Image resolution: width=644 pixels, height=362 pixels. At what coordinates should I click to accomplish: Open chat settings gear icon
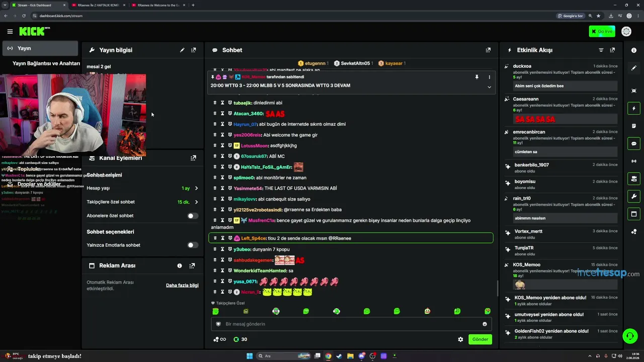pos(460,339)
